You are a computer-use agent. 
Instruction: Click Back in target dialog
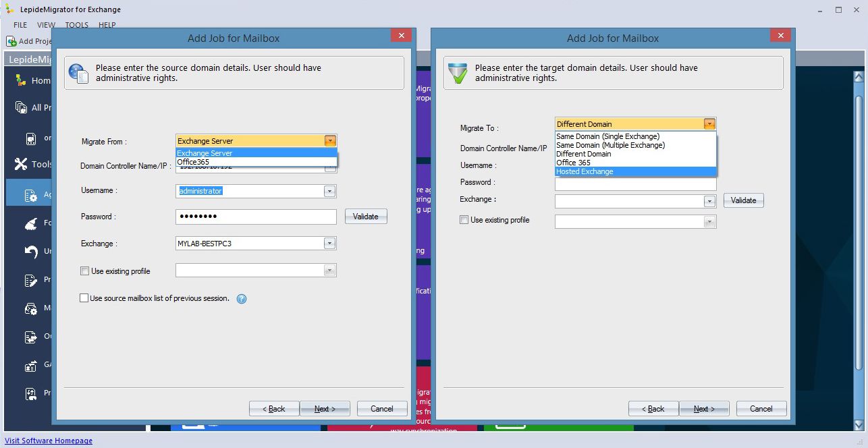[x=653, y=409]
